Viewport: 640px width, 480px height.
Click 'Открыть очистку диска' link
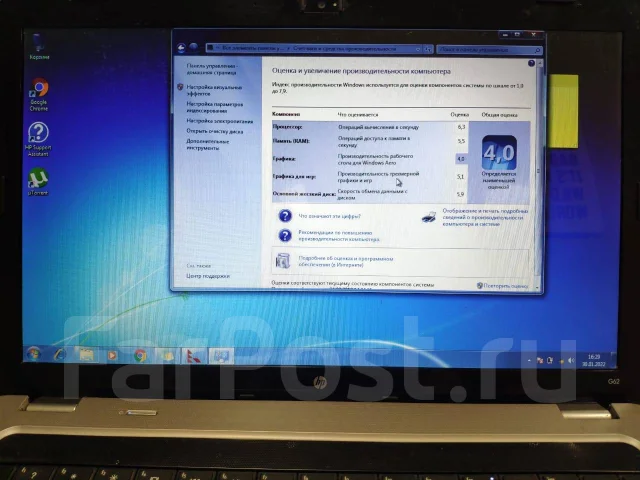coord(215,131)
